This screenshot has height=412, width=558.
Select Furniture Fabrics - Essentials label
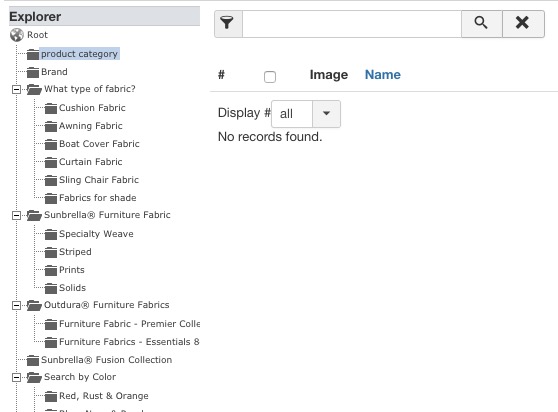129,342
